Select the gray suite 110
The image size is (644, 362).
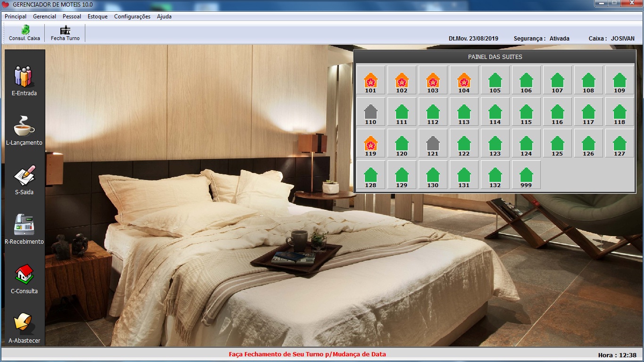(371, 112)
